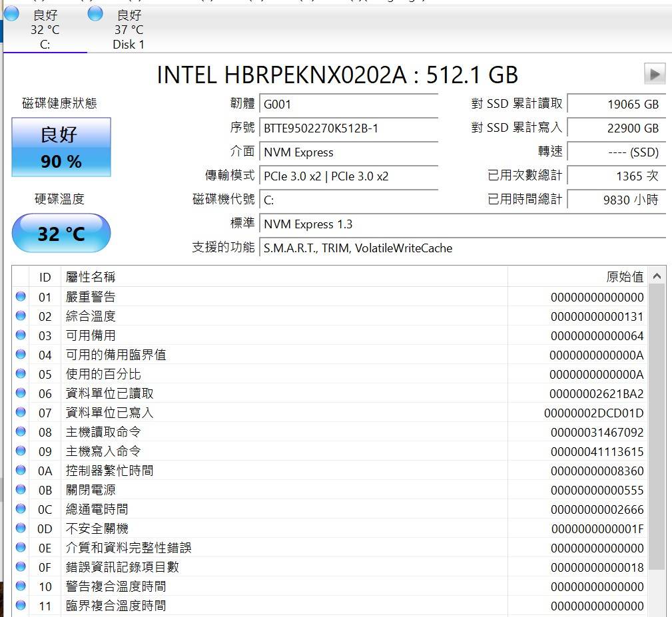Select the C: drive status tab
672x617 pixels.
point(45,30)
